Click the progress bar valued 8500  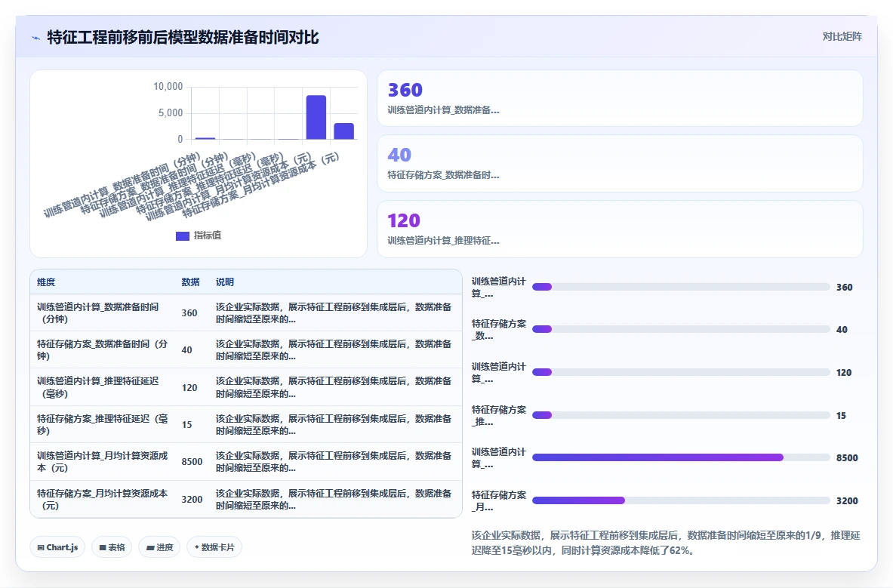click(x=681, y=457)
